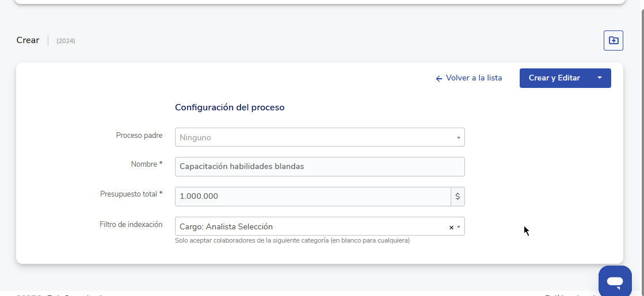Clear the Cargo: Analista Selección filter
The width and height of the screenshot is (644, 296).
[451, 227]
